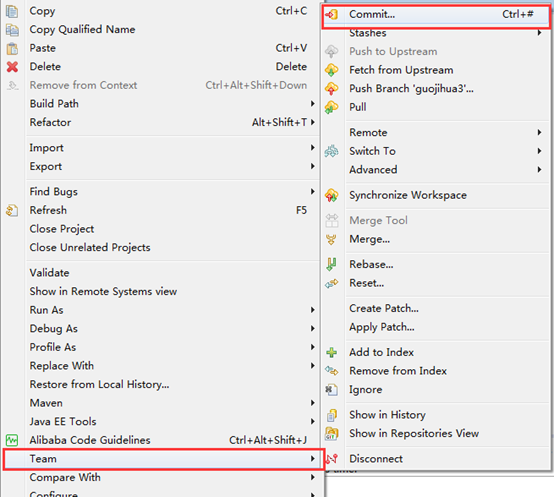Viewport: 554px width, 497px height.
Task: Click the Ctrl+V shortcut text
Action: click(291, 48)
